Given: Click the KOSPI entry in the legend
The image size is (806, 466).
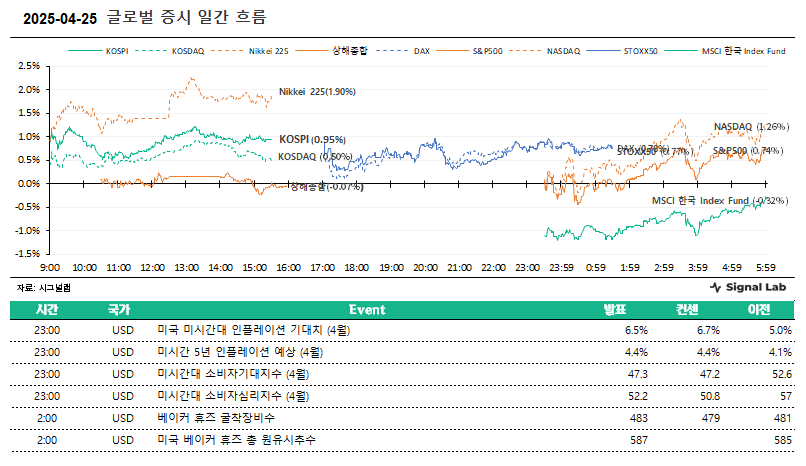Looking at the screenshot, I should pyautogui.click(x=98, y=51).
